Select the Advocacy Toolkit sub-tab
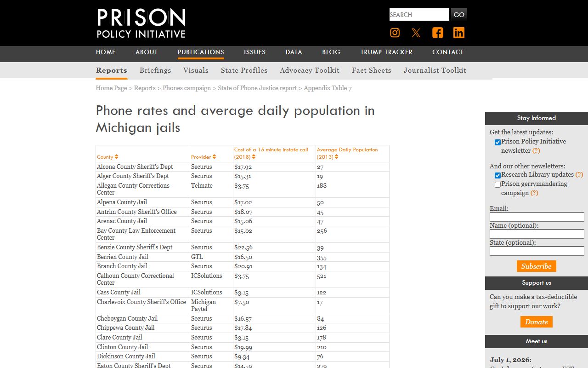 click(x=310, y=70)
